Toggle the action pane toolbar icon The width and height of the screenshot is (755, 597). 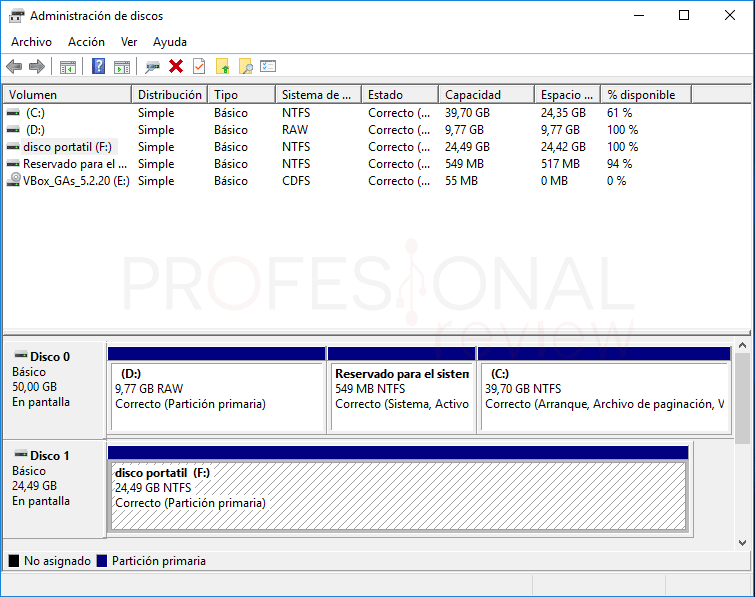tap(122, 66)
